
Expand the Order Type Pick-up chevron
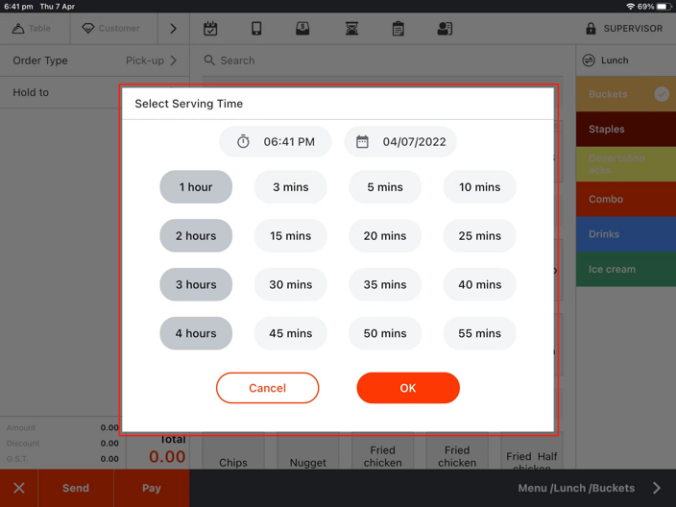click(x=174, y=61)
